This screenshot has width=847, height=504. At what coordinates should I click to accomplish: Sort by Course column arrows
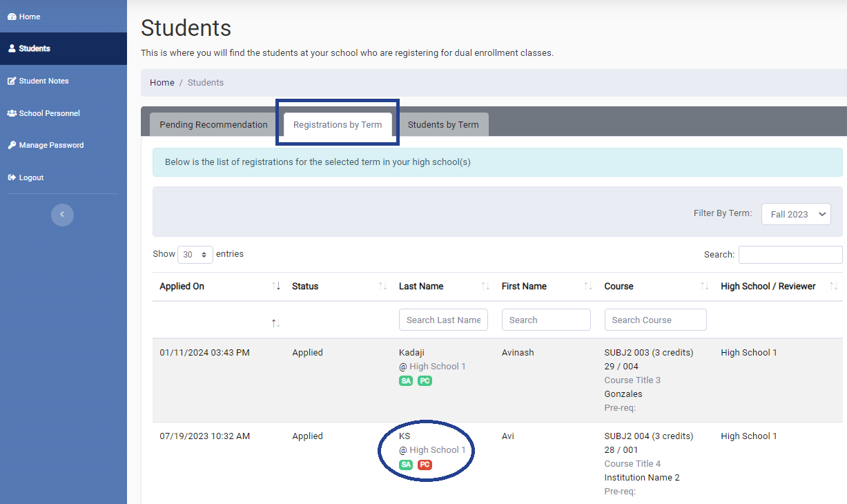tap(705, 287)
